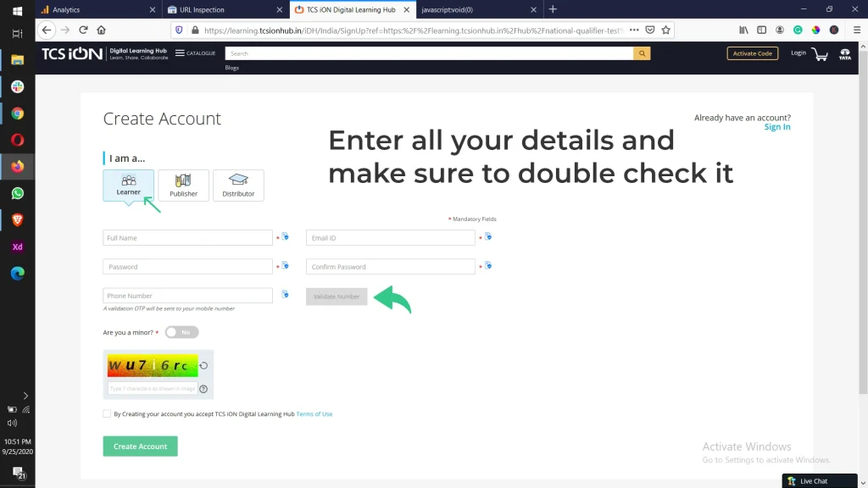Screen dimensions: 868x488
Task: Expand the taskbar chevron arrow
Action: pyautogui.click(x=25, y=395)
